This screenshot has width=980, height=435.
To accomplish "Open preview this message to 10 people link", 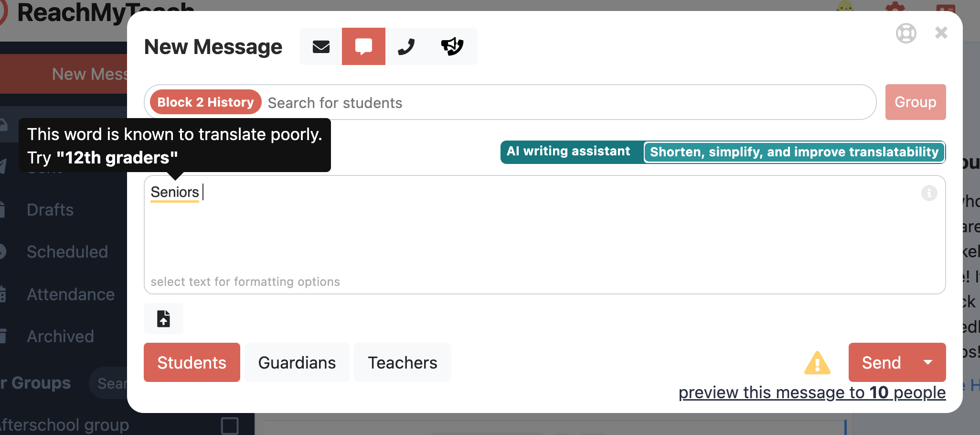I will [811, 392].
